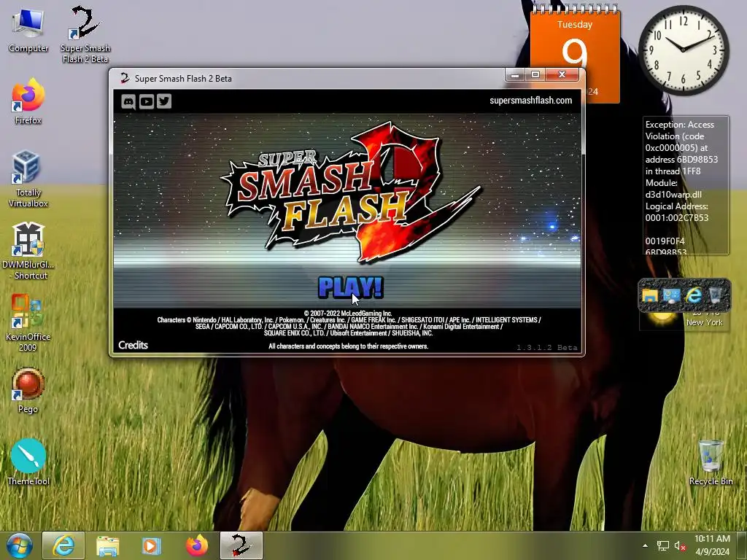
Task: Click the Access Violation exception gadget text
Action: 686,186
